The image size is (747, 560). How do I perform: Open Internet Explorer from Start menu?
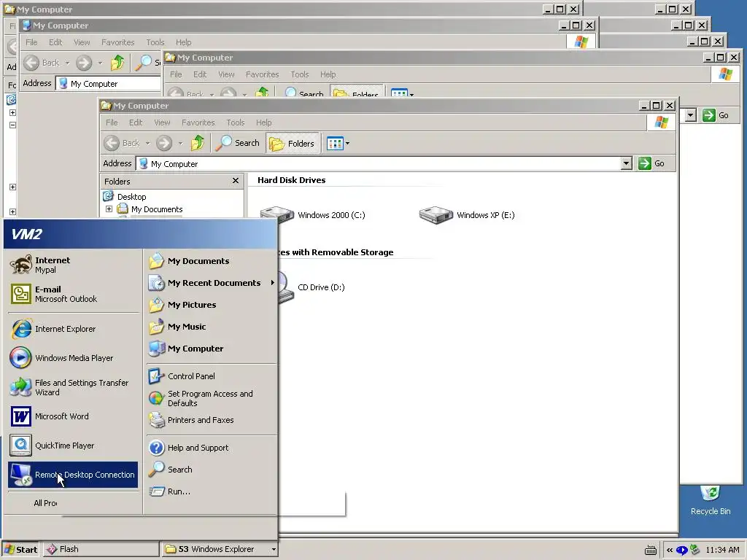tap(73, 329)
